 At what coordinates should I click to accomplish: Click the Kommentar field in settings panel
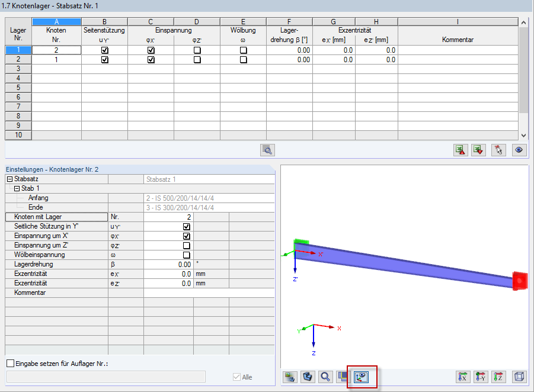[x=209, y=293]
